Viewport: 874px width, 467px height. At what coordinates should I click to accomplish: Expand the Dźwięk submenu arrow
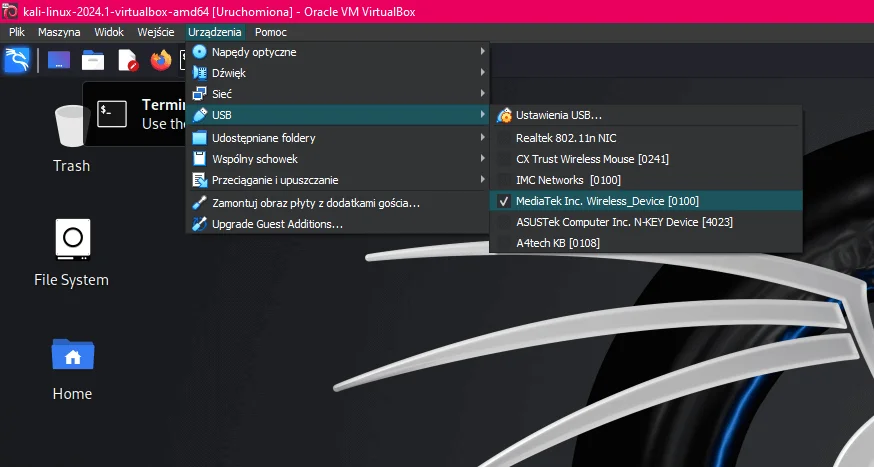[482, 72]
